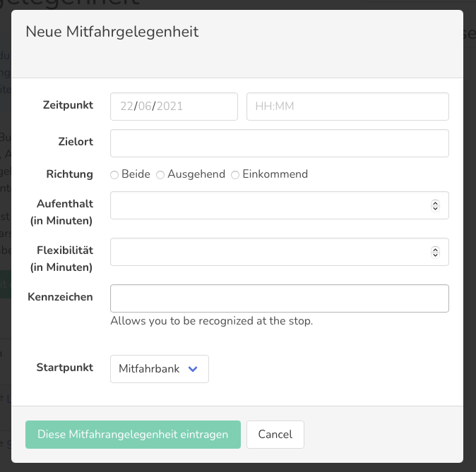Click the Zeitpunkt field label

(68, 105)
